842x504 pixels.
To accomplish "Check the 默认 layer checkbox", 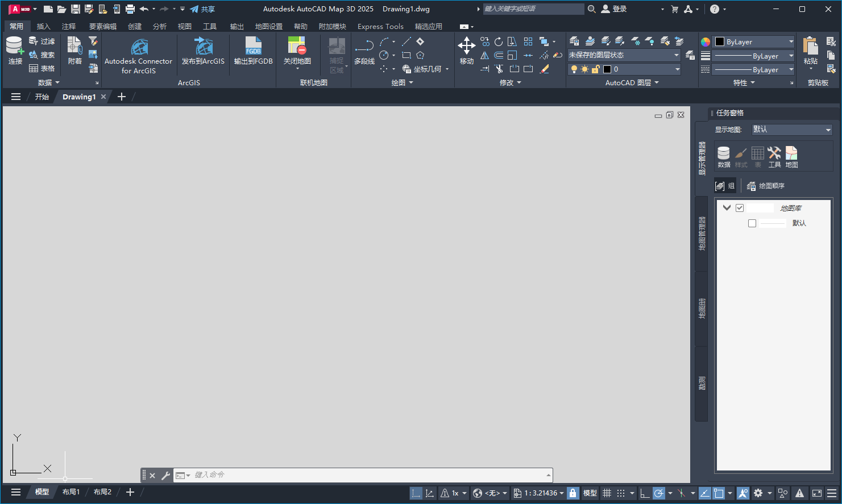I will [752, 223].
